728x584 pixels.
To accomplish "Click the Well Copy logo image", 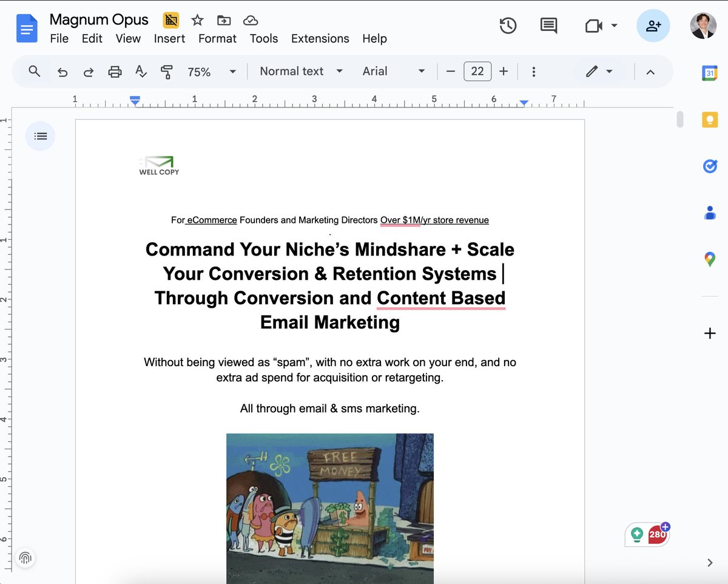I will [x=158, y=166].
